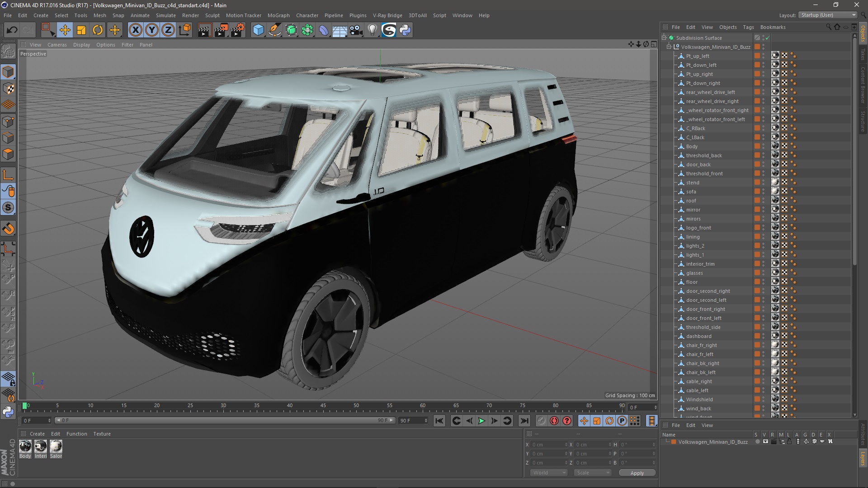Switch to Points mode

coord(8,122)
